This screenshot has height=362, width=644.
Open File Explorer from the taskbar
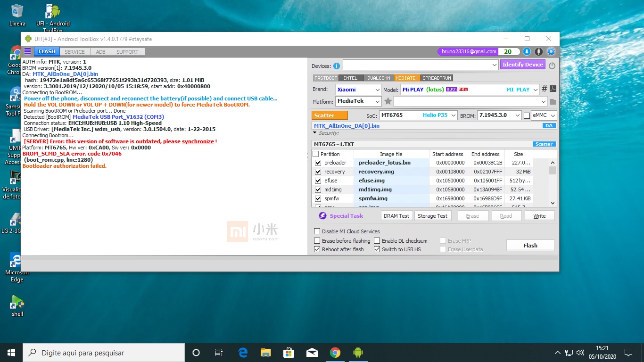(x=266, y=352)
